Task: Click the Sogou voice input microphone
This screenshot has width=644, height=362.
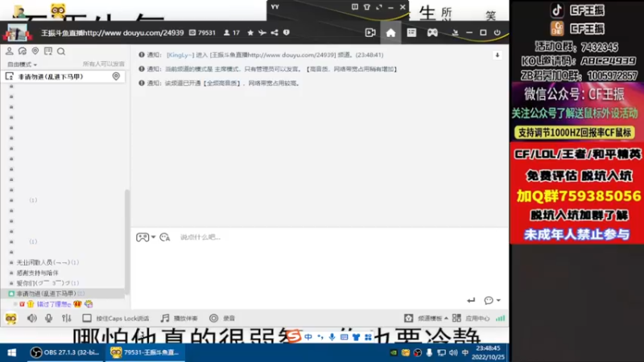Action: tap(332, 337)
